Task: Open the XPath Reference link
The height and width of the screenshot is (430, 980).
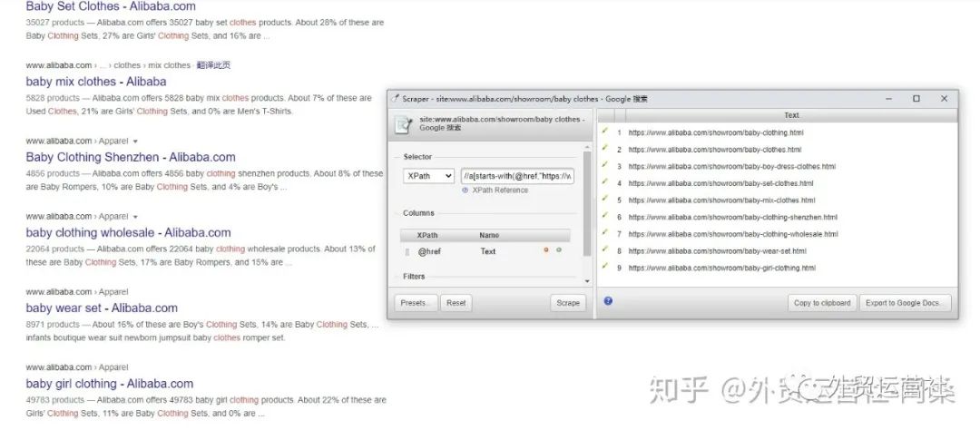Action: point(500,190)
